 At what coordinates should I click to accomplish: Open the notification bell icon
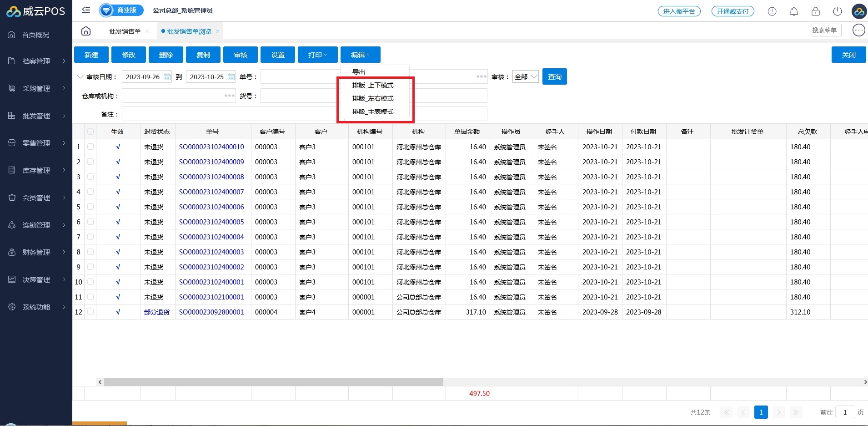coord(793,11)
